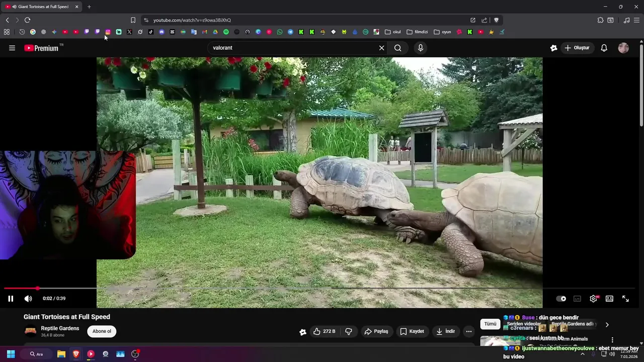Download video with İndir
Screen dimensions: 644x362
tap(446, 331)
